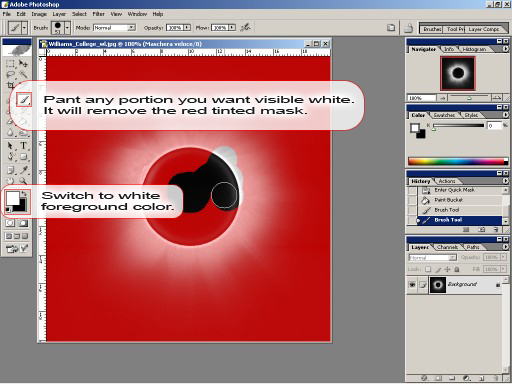This screenshot has width=512, height=384.
Task: Open the Flow slider arrow in options bar
Action: point(232,28)
